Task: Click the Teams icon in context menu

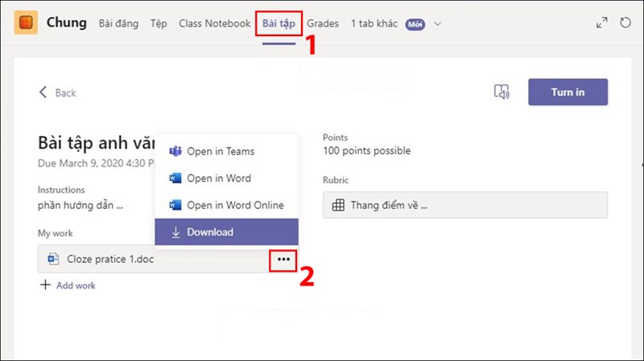Action: (x=175, y=151)
